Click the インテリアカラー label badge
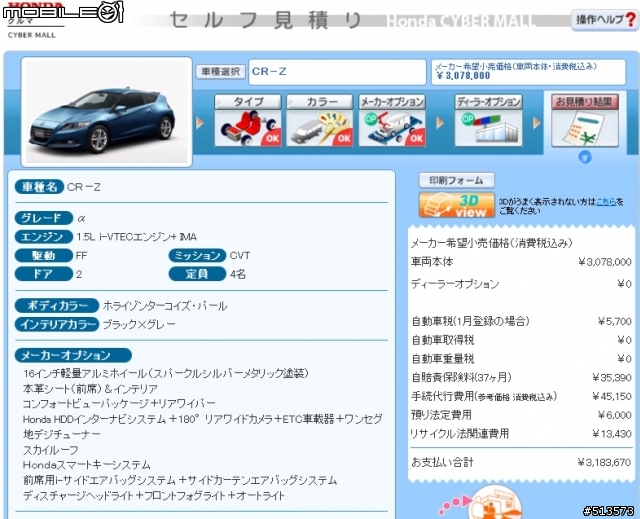Screen dimensions: 640x519 point(57,324)
